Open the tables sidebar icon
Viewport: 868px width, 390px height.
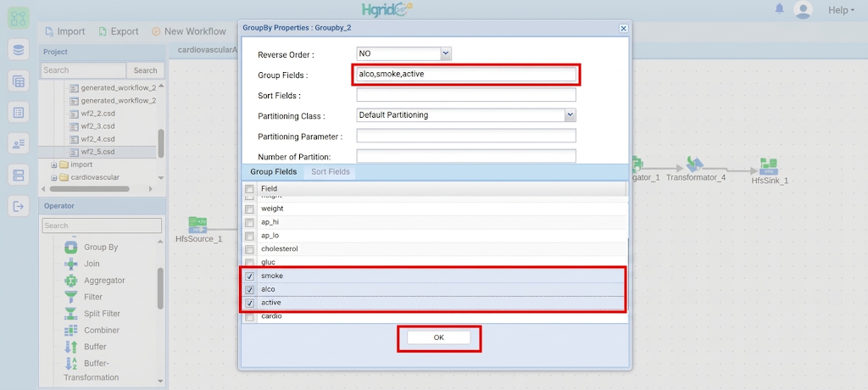click(x=19, y=81)
